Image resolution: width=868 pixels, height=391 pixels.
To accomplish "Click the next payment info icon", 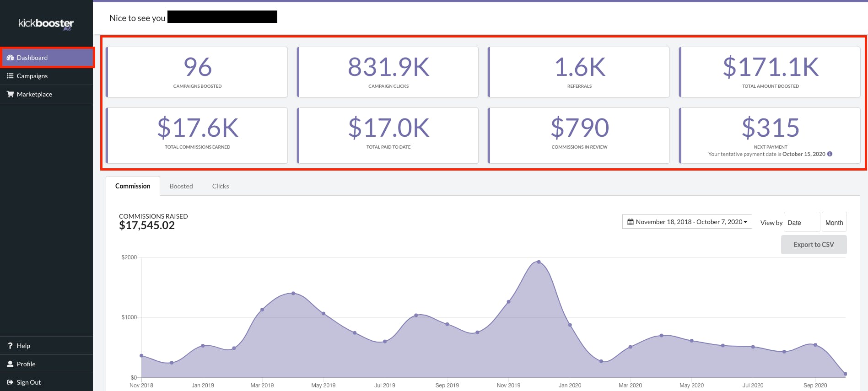I will click(830, 154).
